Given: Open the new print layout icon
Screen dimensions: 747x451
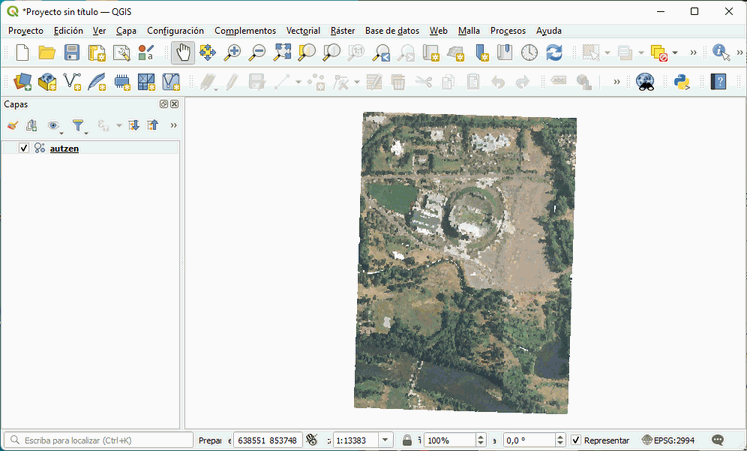Looking at the screenshot, I should (97, 52).
